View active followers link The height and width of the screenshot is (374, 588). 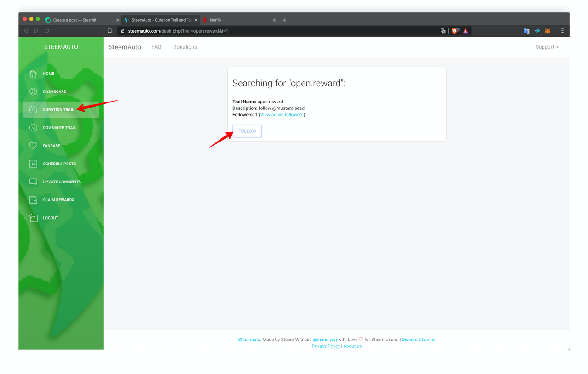[282, 114]
